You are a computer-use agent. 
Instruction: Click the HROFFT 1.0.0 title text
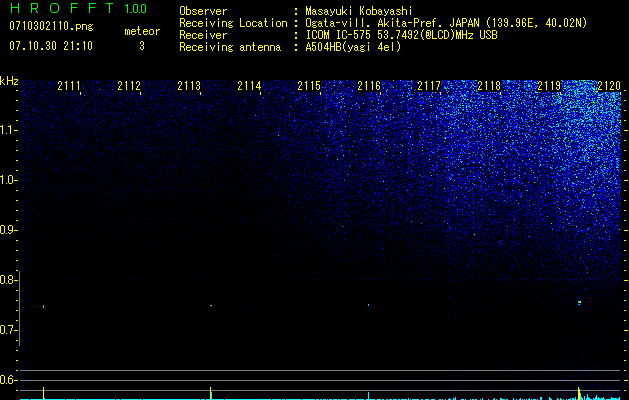(x=78, y=8)
